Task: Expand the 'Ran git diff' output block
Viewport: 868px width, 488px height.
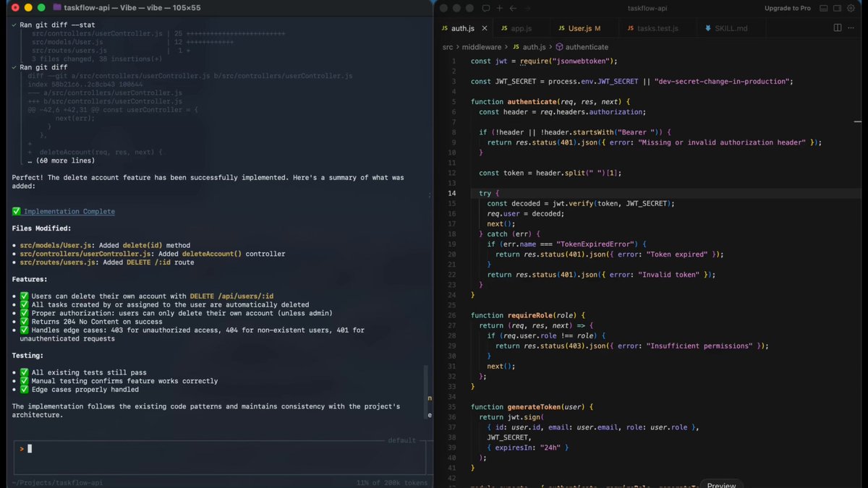Action: tap(14, 67)
